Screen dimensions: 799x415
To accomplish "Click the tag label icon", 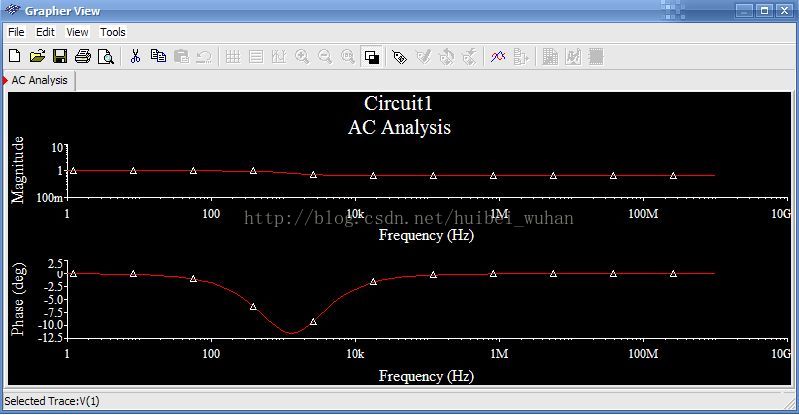I will pyautogui.click(x=400, y=57).
